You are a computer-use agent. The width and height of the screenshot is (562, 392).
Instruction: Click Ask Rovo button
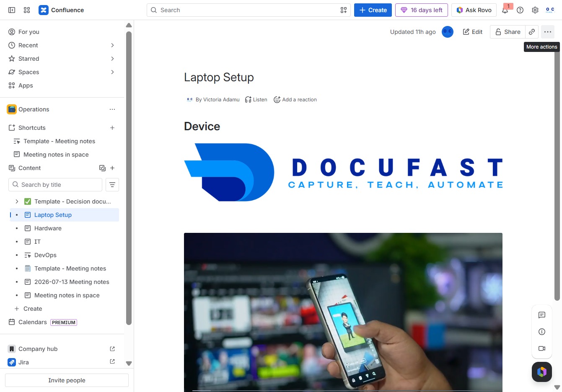[474, 10]
